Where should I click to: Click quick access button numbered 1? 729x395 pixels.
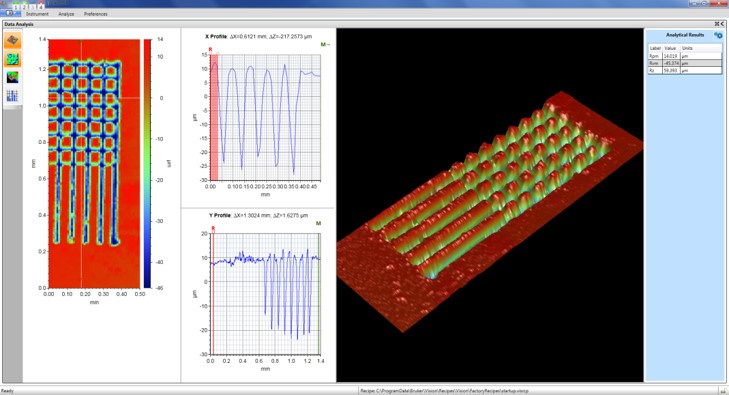[x=16, y=7]
